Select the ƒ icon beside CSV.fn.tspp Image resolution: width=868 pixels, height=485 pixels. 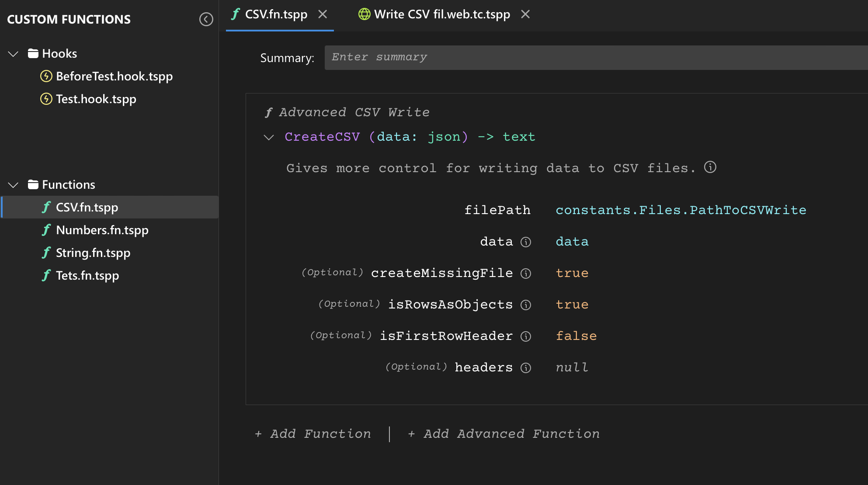pyautogui.click(x=46, y=207)
